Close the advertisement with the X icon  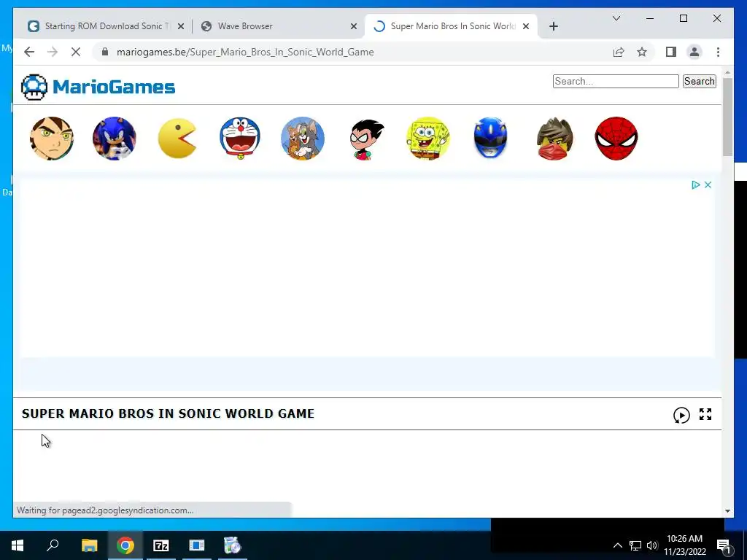click(x=708, y=184)
